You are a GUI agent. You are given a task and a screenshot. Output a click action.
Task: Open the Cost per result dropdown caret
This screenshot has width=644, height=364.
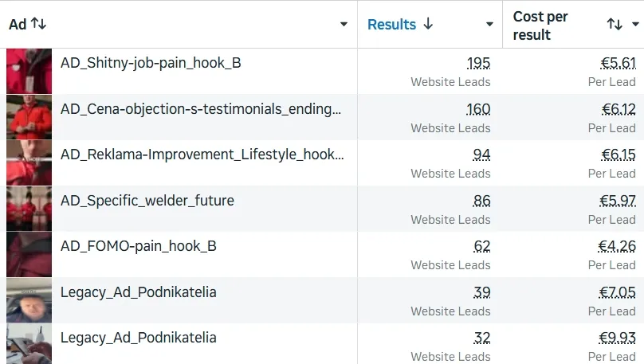(635, 24)
